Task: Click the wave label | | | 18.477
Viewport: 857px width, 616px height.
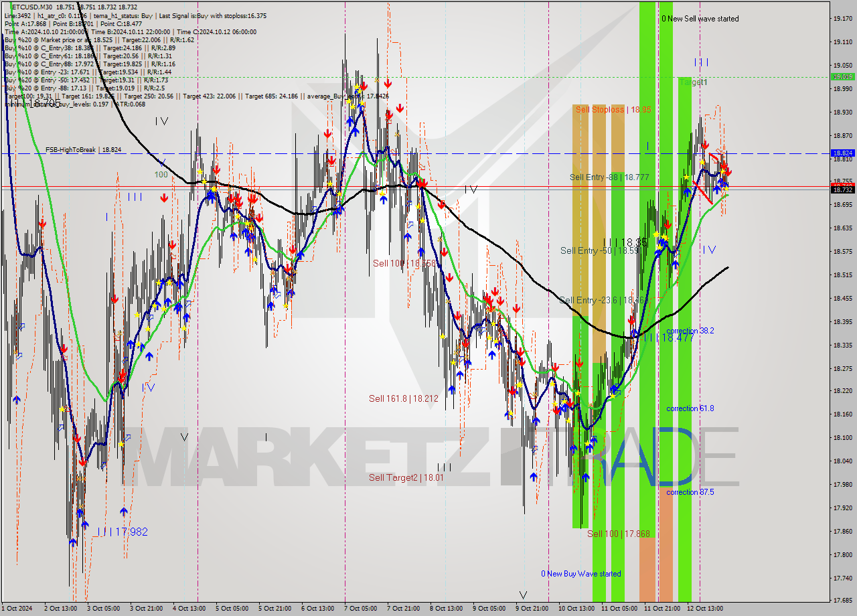Action: (668, 337)
